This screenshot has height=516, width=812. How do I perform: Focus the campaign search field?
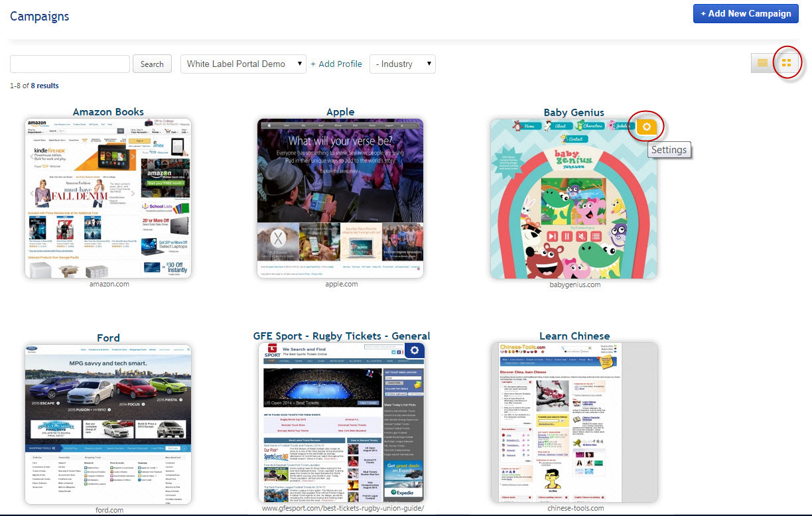coord(70,64)
